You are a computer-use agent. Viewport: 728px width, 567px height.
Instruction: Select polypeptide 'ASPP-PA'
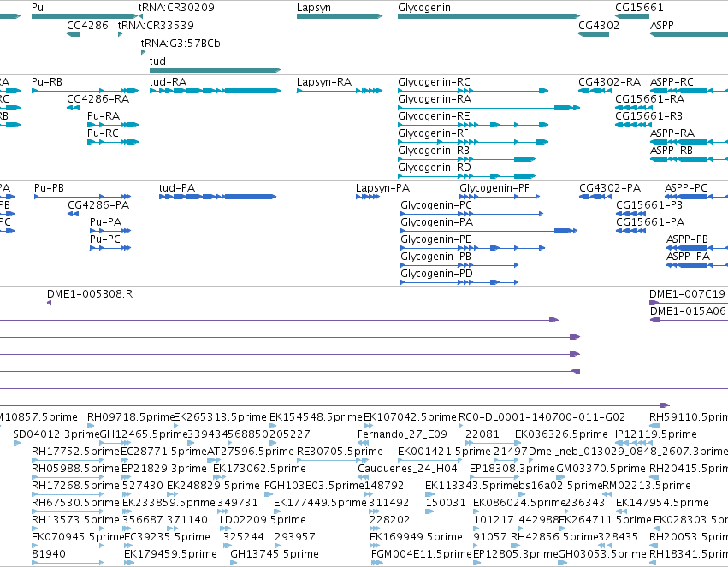pos(688,257)
